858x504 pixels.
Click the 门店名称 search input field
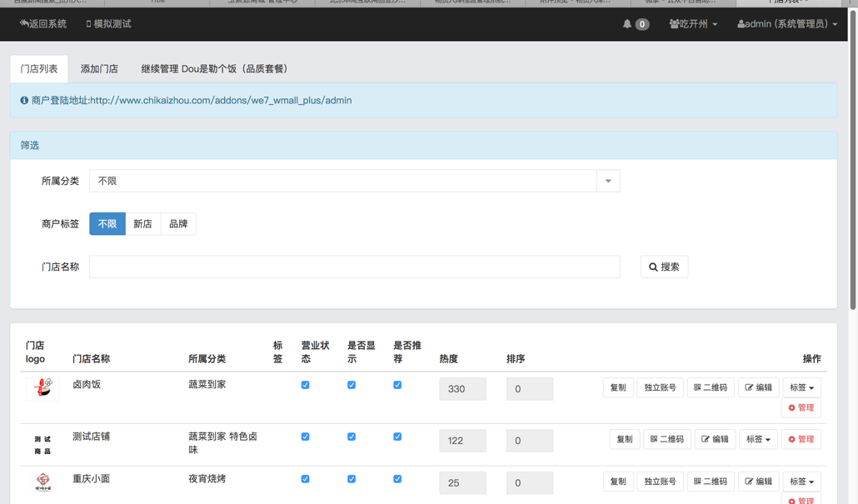(354, 267)
